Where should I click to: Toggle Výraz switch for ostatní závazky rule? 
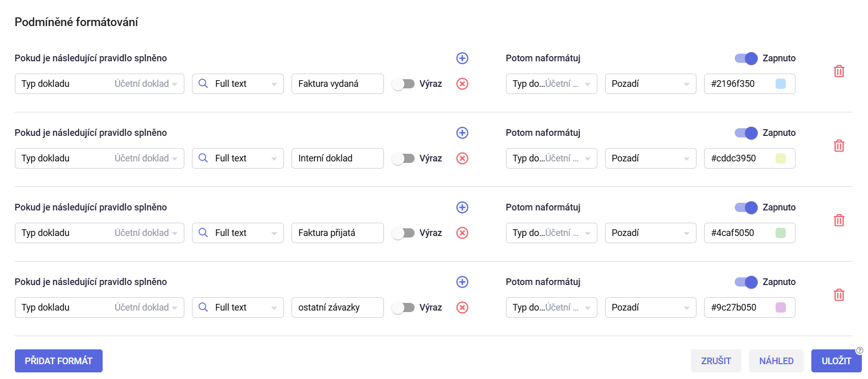coord(403,307)
